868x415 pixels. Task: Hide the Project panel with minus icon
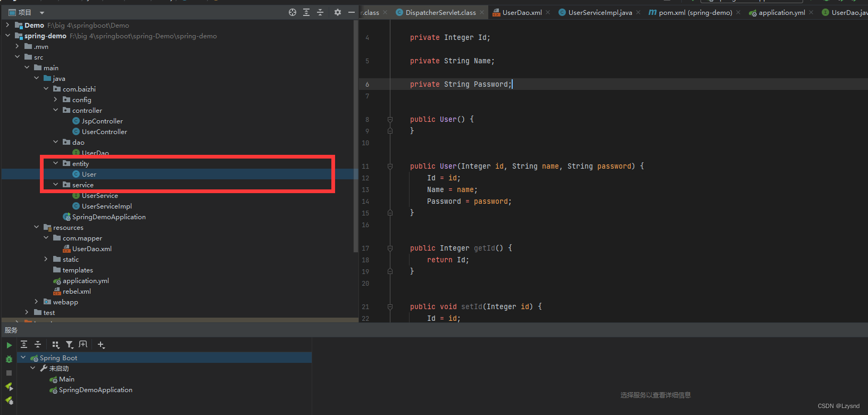coord(352,12)
